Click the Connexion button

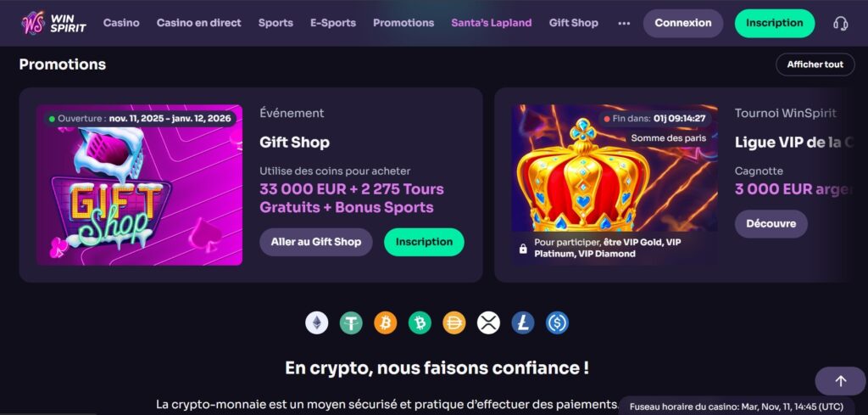(683, 23)
